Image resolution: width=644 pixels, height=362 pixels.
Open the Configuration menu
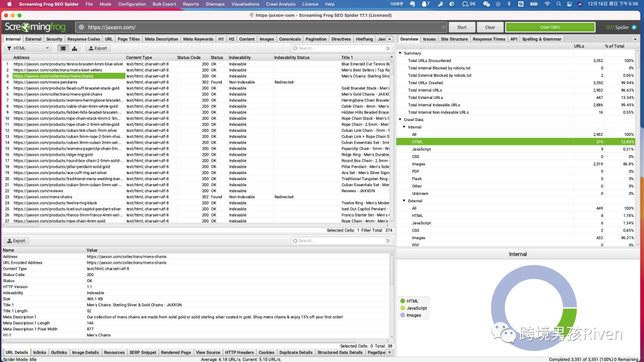pos(132,4)
